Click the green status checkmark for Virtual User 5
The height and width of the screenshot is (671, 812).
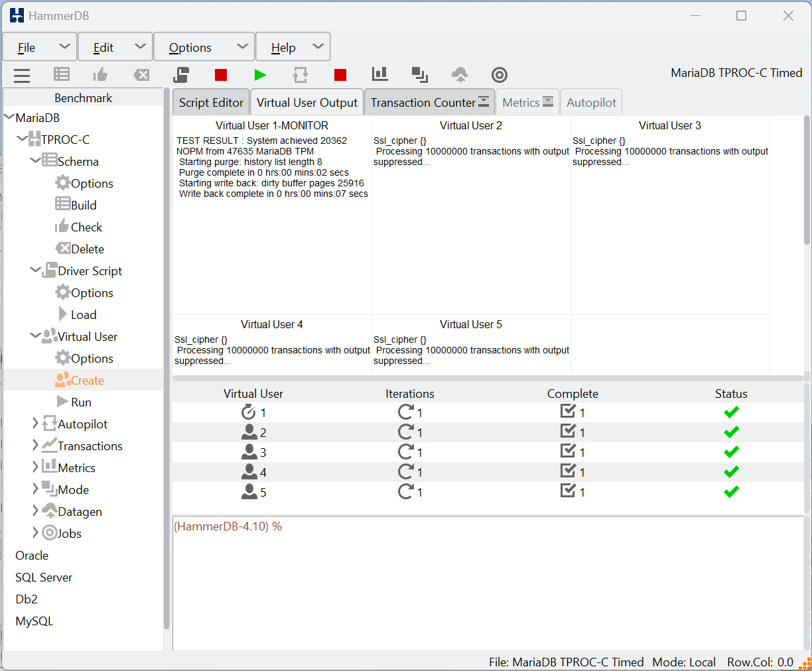(732, 492)
